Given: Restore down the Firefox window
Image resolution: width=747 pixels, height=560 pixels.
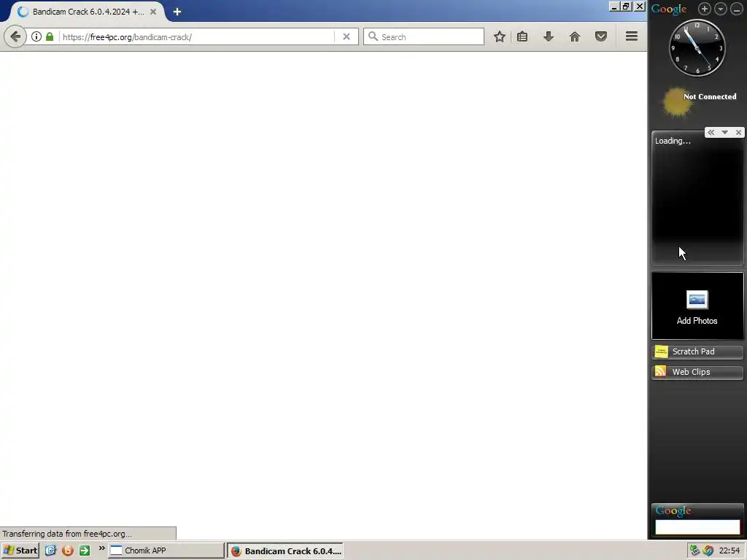Looking at the screenshot, I should [627, 7].
